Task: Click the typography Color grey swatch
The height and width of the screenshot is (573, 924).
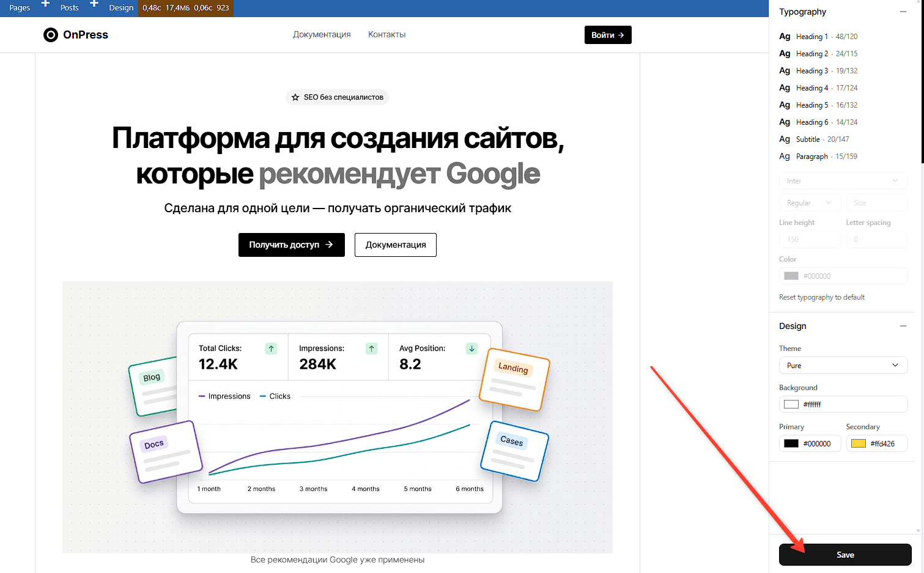Action: tap(791, 276)
